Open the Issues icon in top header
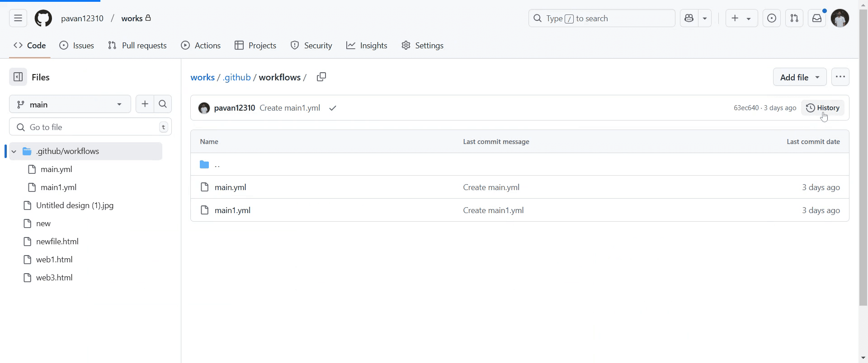868x363 pixels. click(x=772, y=18)
